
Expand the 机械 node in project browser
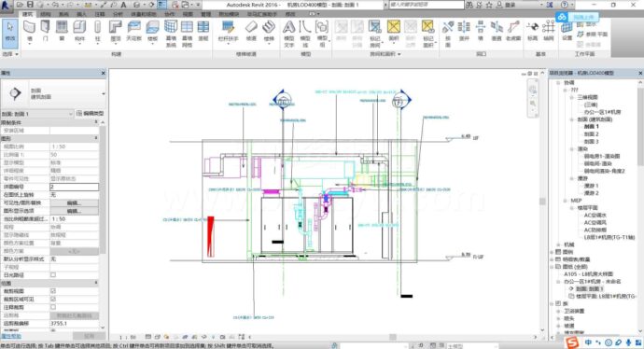(558, 244)
